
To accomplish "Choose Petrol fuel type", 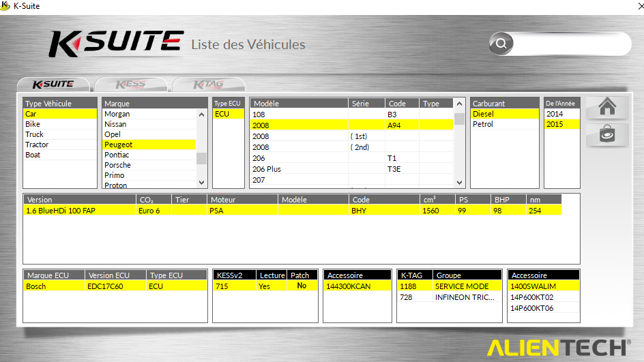I will 504,124.
